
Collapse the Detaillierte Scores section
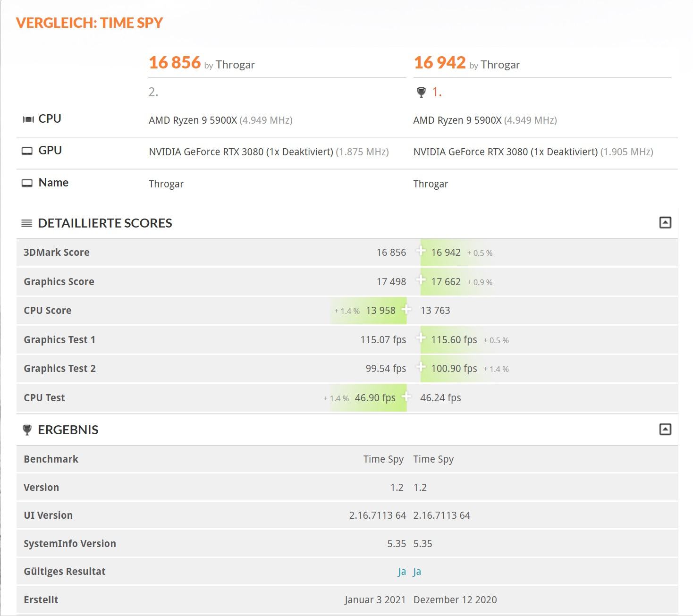665,222
